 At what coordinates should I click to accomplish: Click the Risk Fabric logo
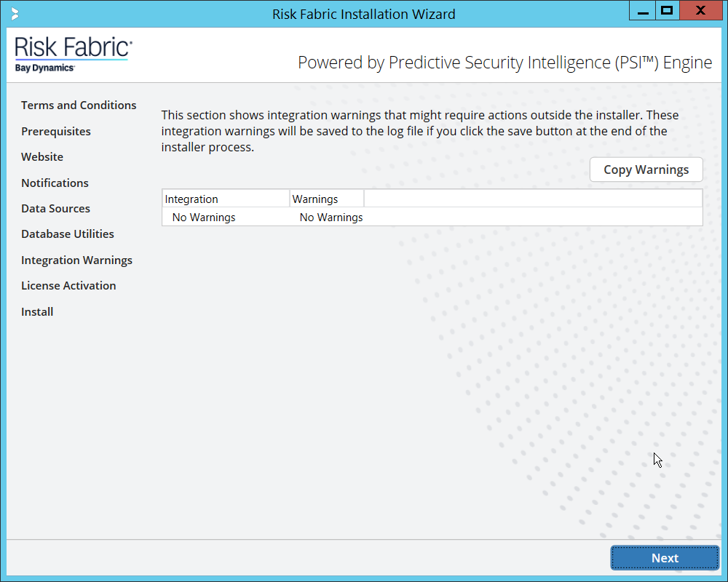[73, 55]
